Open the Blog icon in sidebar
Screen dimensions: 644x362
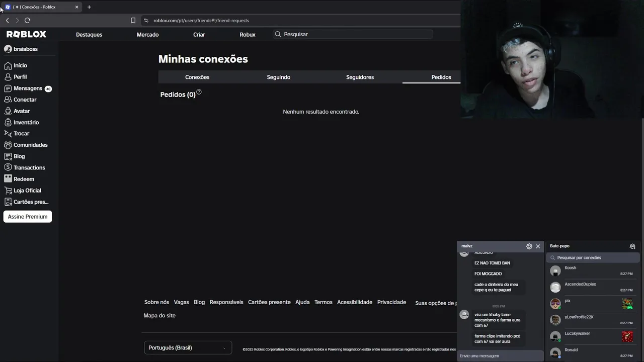point(8,156)
